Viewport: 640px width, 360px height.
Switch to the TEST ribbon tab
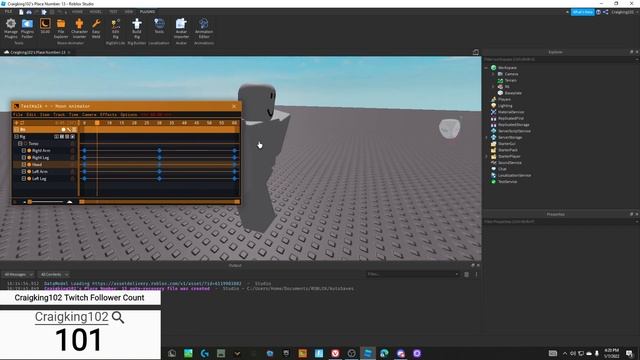[x=113, y=12]
